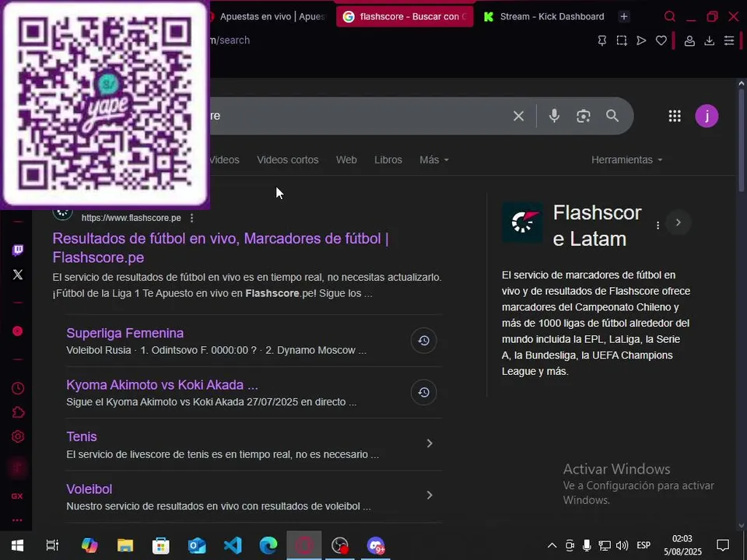The image size is (747, 560).
Task: Launch File Explorer from taskbar
Action: point(124,546)
